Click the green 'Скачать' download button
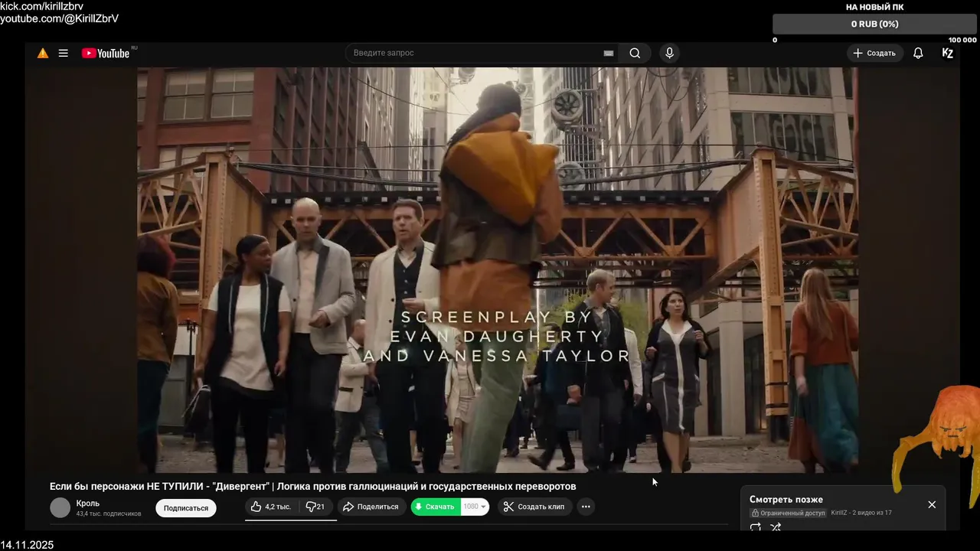The width and height of the screenshot is (980, 551). 436,507
